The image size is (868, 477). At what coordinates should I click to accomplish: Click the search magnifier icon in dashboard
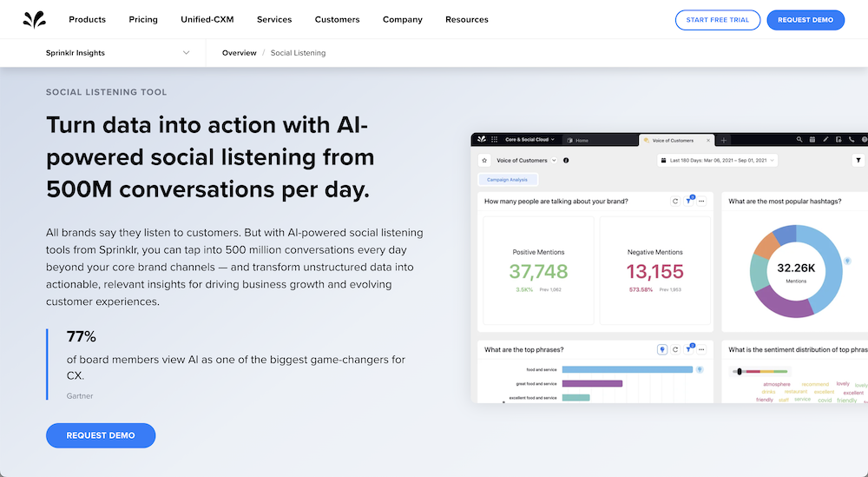799,140
